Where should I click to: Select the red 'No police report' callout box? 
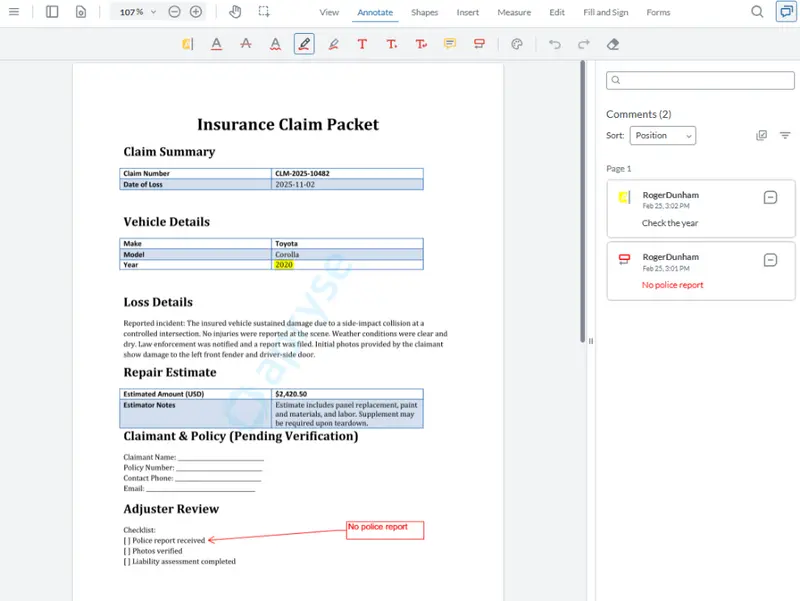pos(385,530)
